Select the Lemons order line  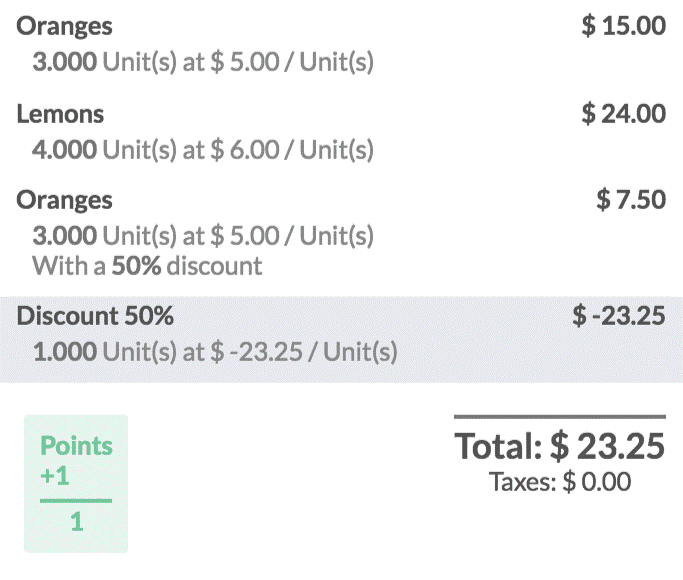(60, 114)
